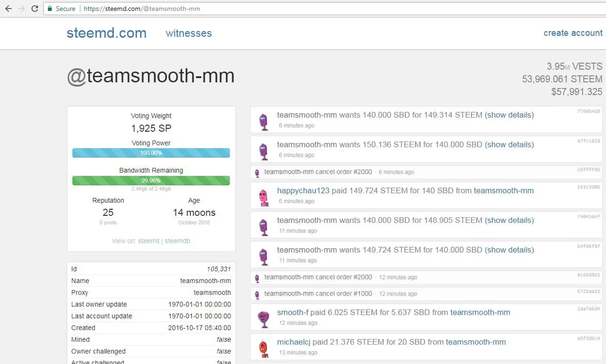606x364 pixels.
Task: Show details for 149.724 STEEM wants order
Action: point(509,249)
